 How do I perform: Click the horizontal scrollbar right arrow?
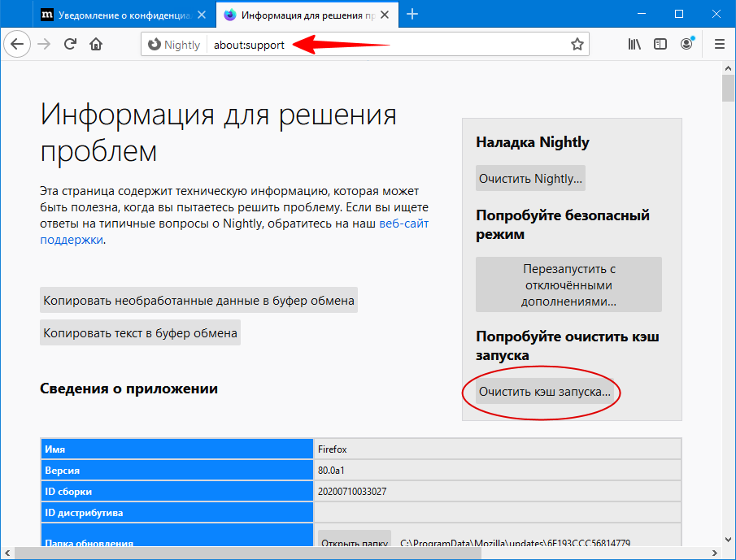click(715, 553)
